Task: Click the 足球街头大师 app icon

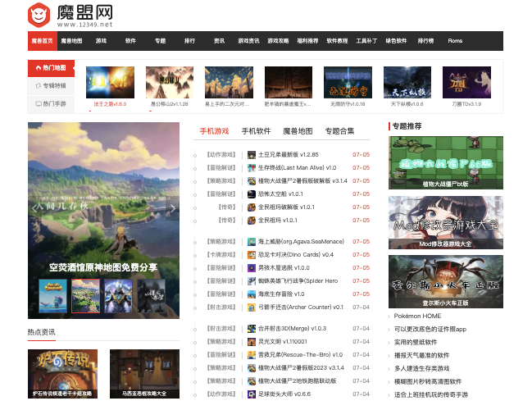Action: pyautogui.click(x=252, y=394)
